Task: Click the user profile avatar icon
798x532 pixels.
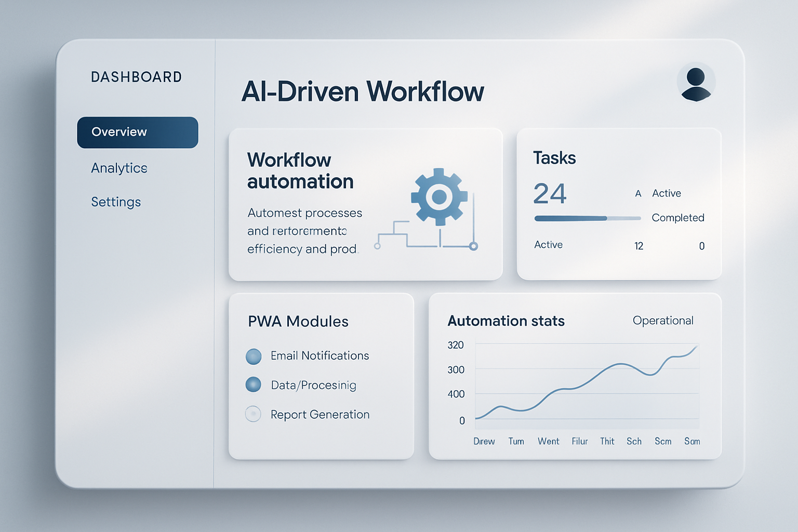Action: coord(696,81)
